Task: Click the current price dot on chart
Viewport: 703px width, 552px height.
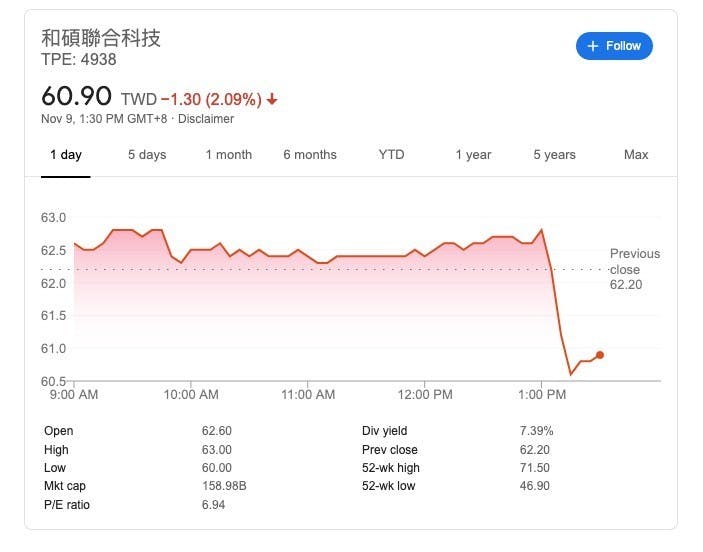Action: (599, 355)
